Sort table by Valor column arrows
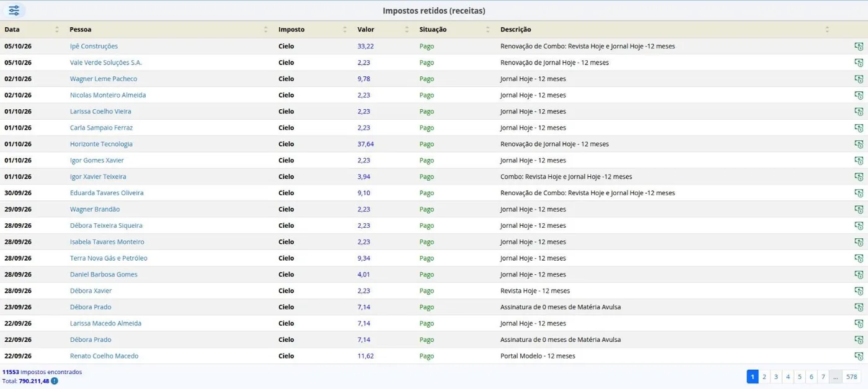 coord(407,29)
